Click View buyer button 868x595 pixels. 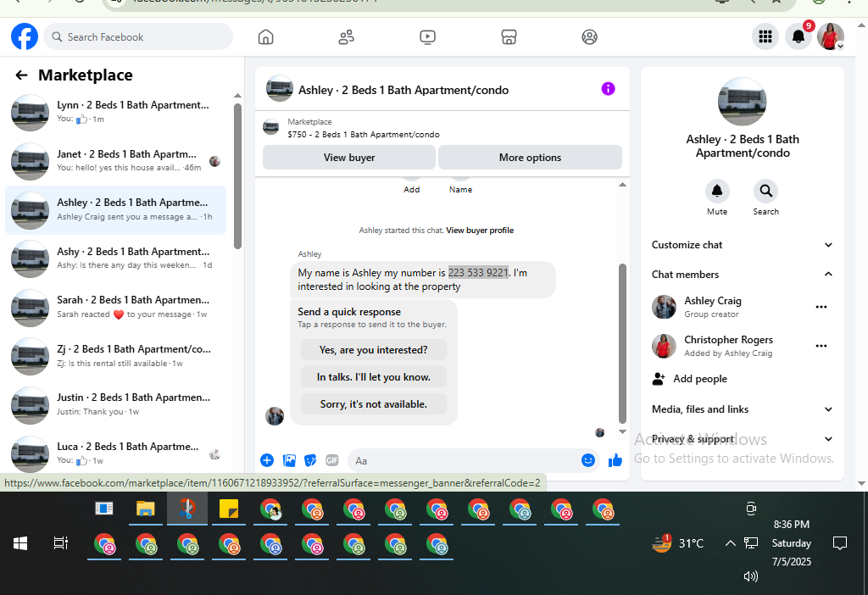(x=349, y=157)
